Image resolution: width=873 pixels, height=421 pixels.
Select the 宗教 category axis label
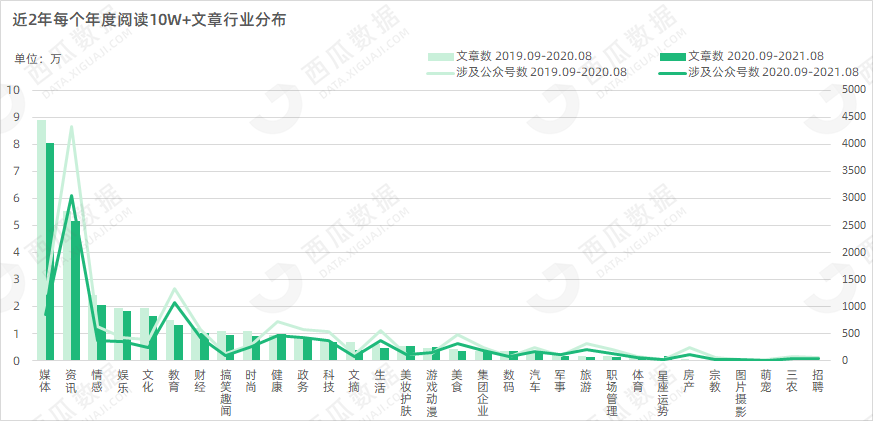(715, 381)
